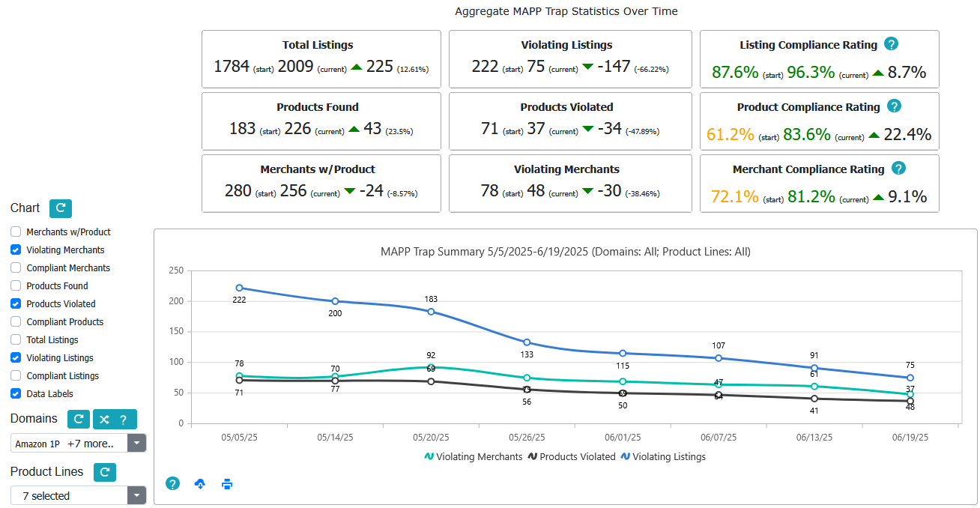
Task: Open the chart help question mark
Action: (x=172, y=484)
